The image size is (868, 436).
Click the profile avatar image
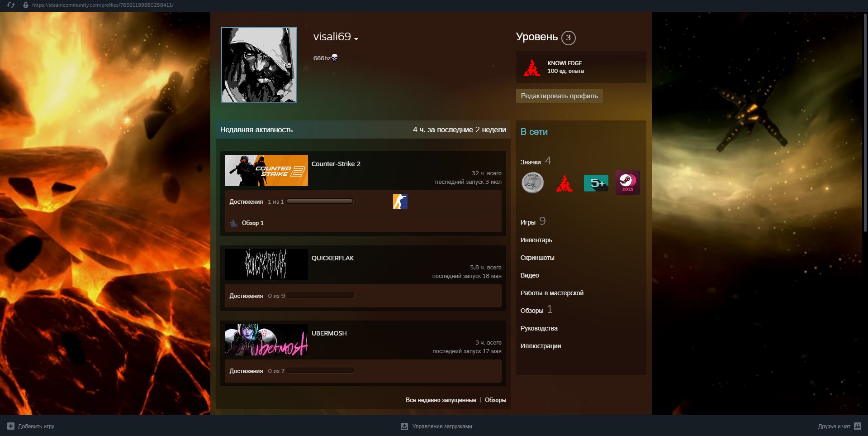pyautogui.click(x=259, y=65)
